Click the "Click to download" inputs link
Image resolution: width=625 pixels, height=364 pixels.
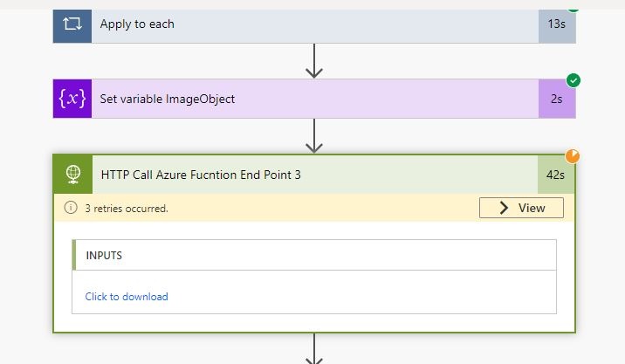127,297
